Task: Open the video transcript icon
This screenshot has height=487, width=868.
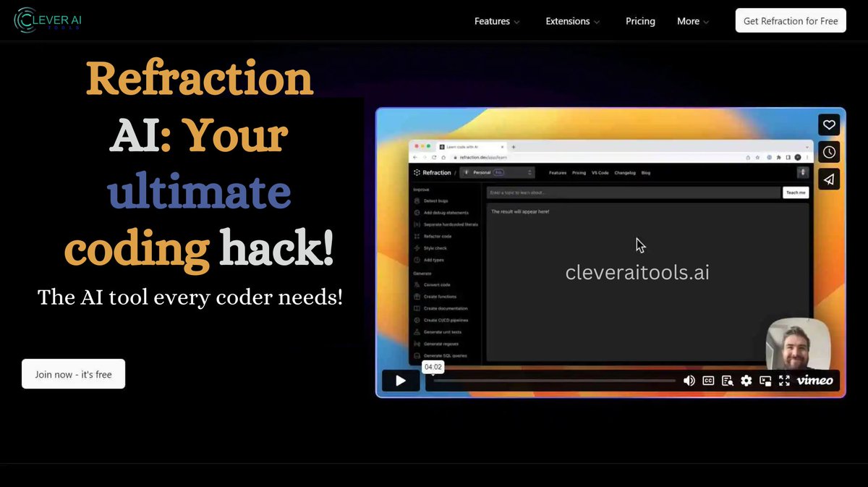Action: 728,380
